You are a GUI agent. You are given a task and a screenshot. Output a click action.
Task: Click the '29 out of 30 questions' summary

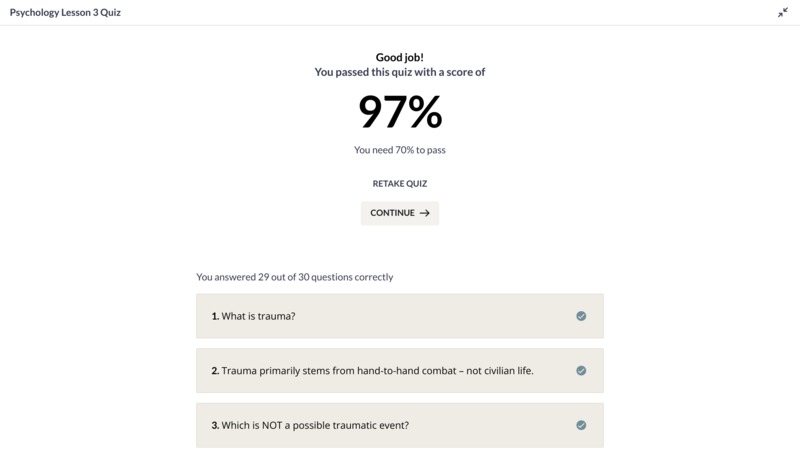click(295, 277)
